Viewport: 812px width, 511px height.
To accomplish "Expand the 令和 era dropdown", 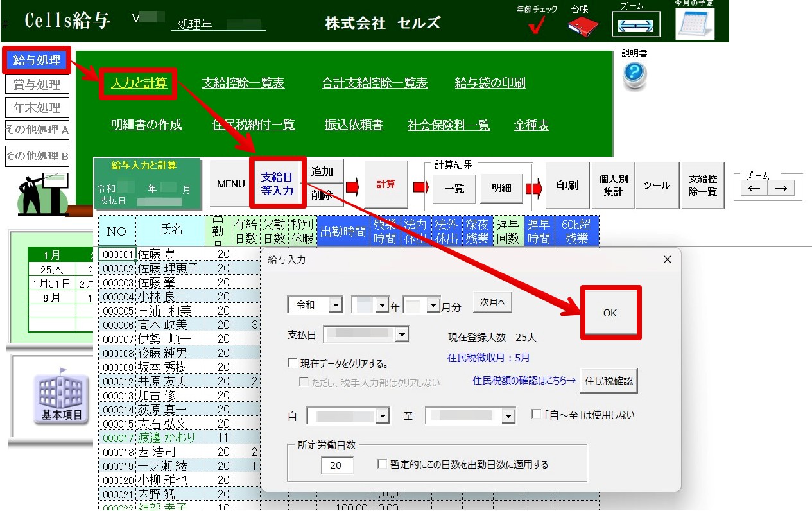I will [x=336, y=305].
